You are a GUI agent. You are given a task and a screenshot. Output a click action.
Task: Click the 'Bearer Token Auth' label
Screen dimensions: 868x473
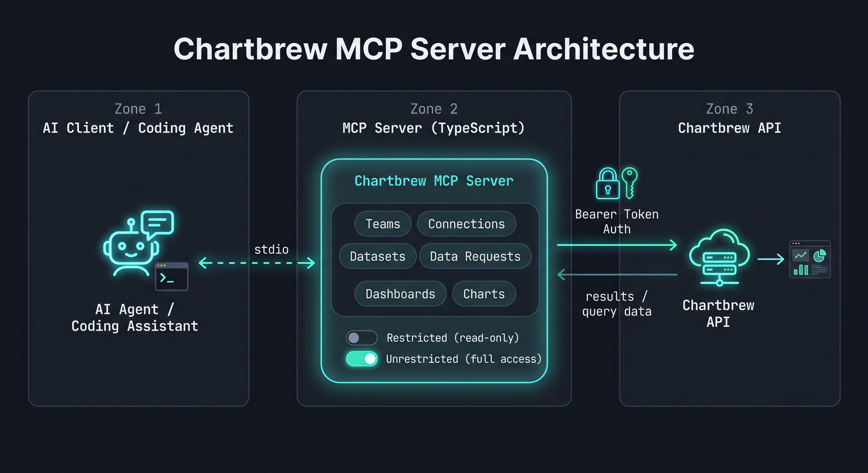616,221
